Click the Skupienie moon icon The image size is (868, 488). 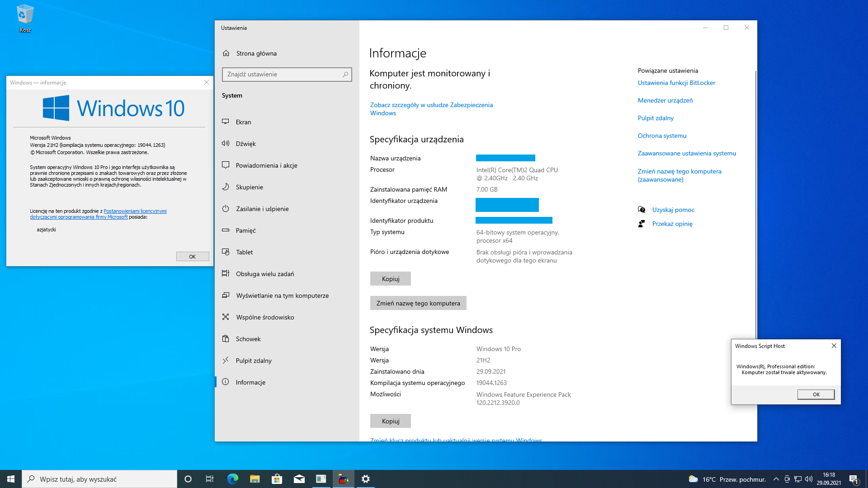click(x=226, y=187)
